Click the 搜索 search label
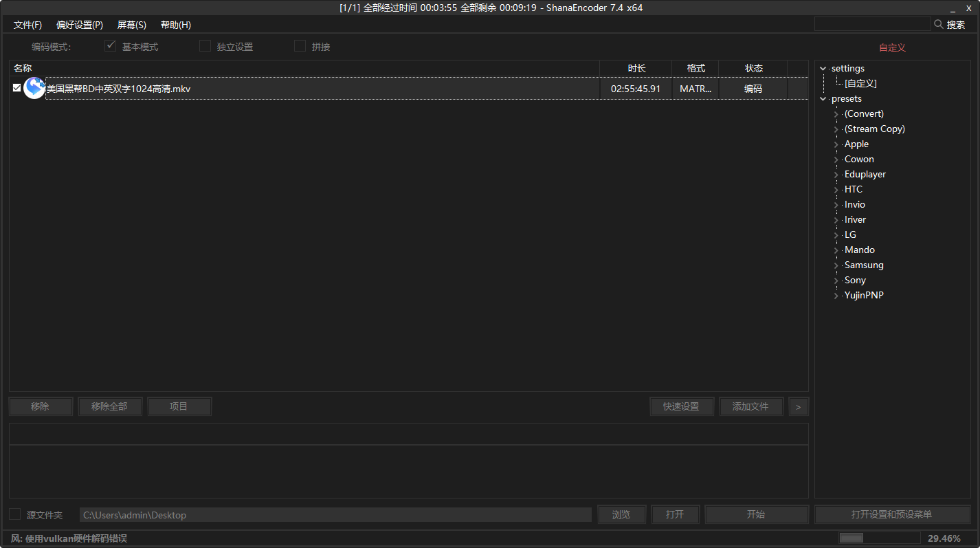This screenshot has height=548, width=980. click(x=956, y=25)
